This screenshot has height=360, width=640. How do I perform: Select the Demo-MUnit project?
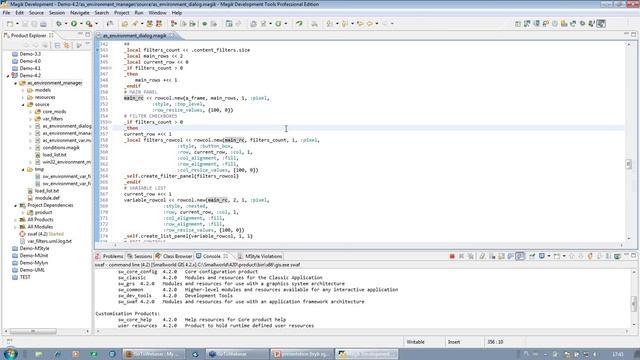[34, 256]
